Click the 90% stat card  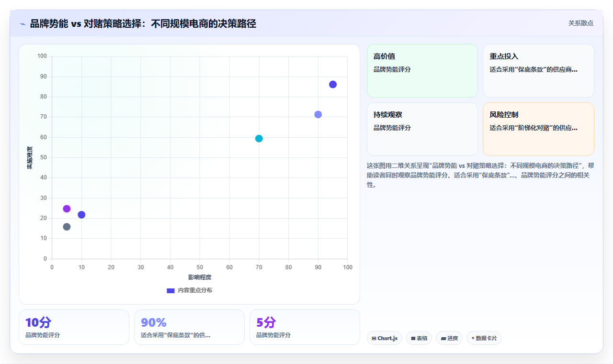point(189,327)
